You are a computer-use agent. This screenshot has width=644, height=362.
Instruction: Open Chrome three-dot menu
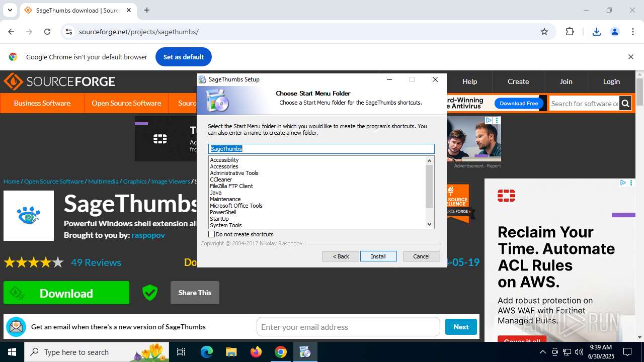(x=633, y=32)
